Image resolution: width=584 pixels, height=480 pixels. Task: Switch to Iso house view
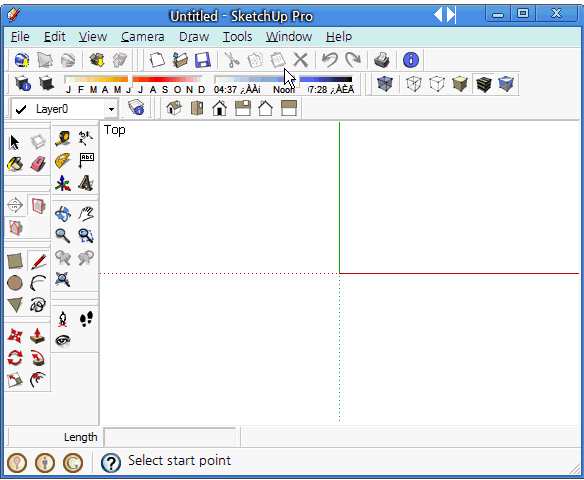click(174, 108)
